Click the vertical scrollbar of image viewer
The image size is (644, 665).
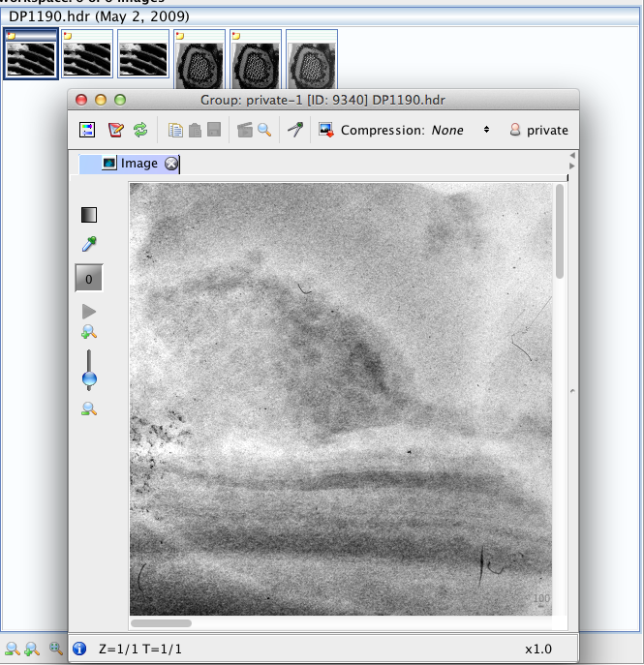click(x=560, y=231)
